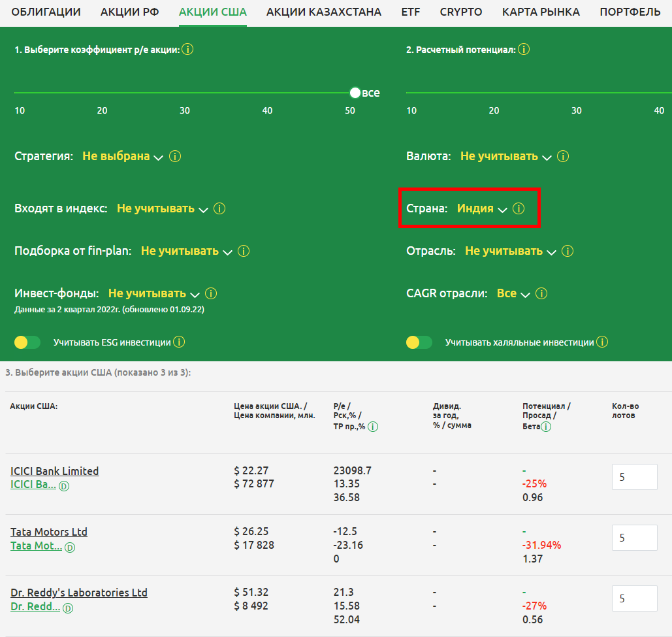Open the Стратегия dropdown
The width and height of the screenshot is (672, 637).
(x=122, y=157)
